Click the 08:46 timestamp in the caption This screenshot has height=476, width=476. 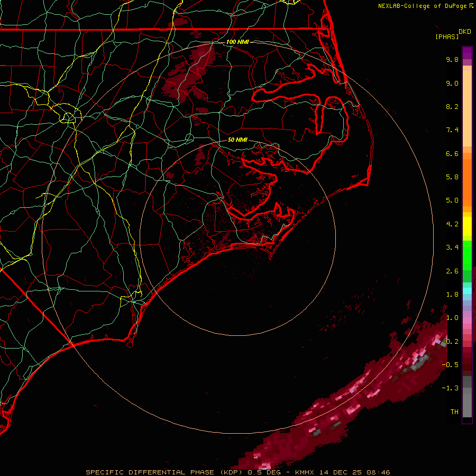(378, 472)
